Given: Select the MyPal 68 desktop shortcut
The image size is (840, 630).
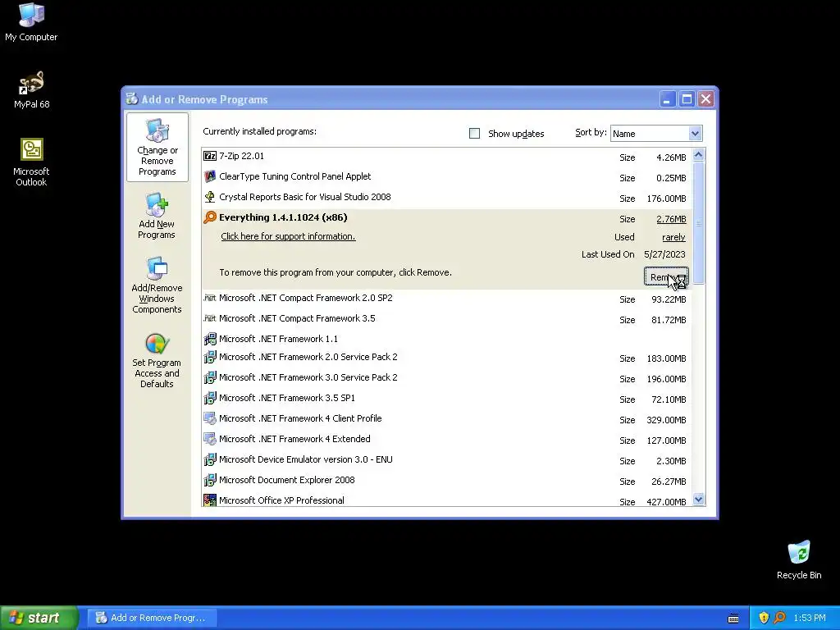Looking at the screenshot, I should click(x=31, y=89).
